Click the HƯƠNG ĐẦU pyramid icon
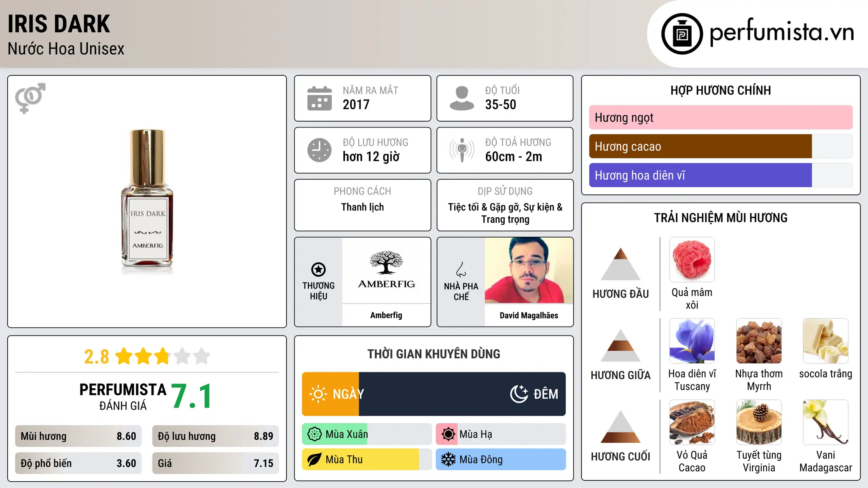 [621, 264]
